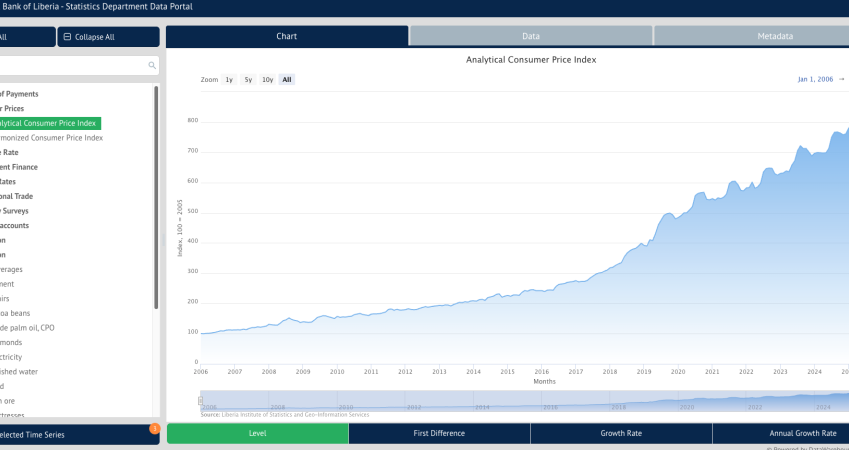This screenshot has width=849, height=450.
Task: Click the 2019 x-axis label
Action: coord(644,372)
